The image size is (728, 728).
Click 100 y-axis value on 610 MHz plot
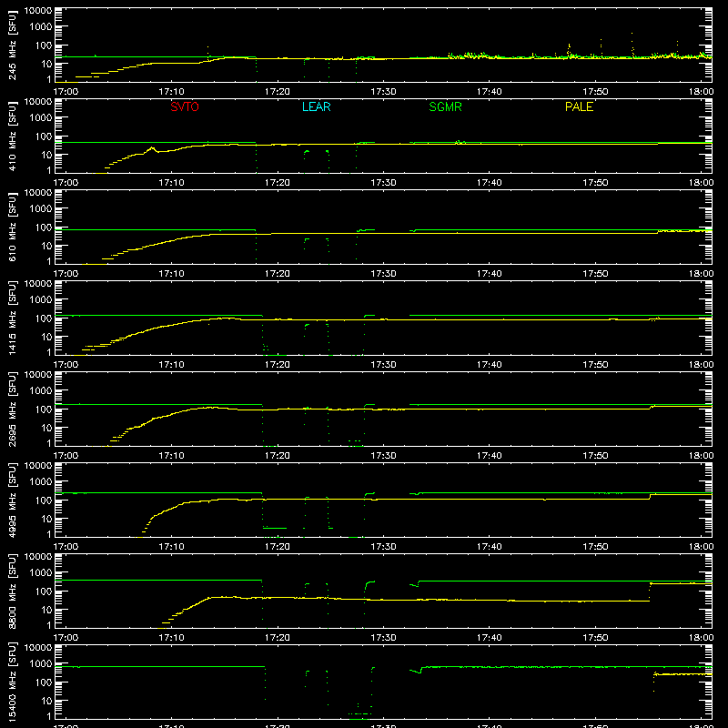44,227
